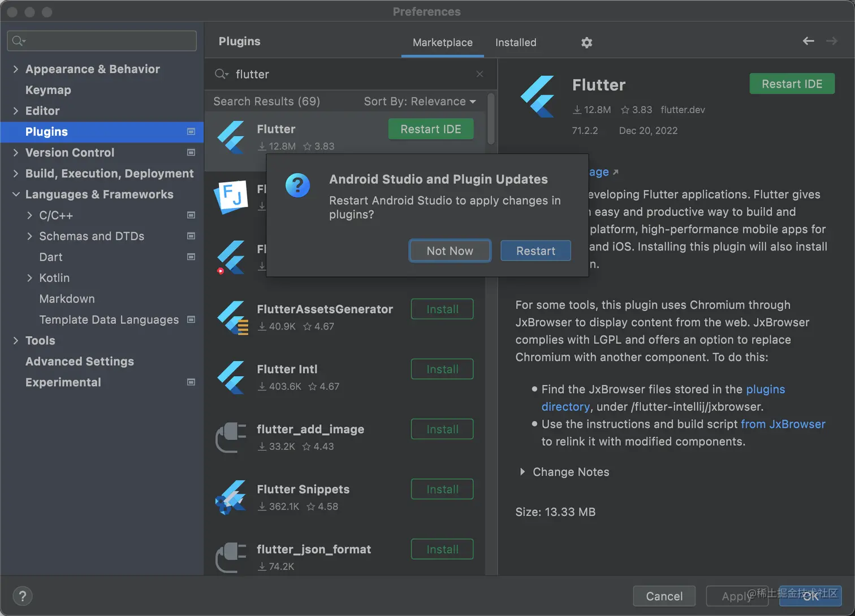The image size is (855, 616).
Task: Click the project-level marker beside Plugins
Action: (191, 132)
